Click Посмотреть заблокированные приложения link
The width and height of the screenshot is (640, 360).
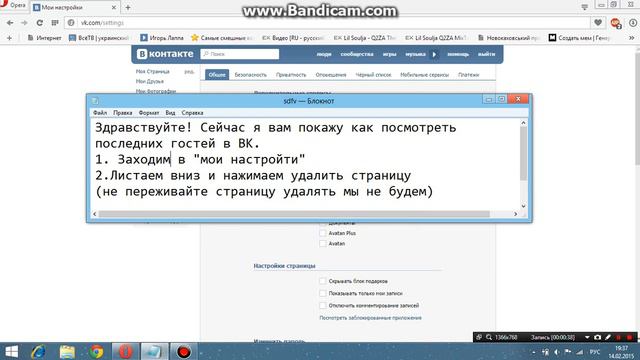coord(370,318)
